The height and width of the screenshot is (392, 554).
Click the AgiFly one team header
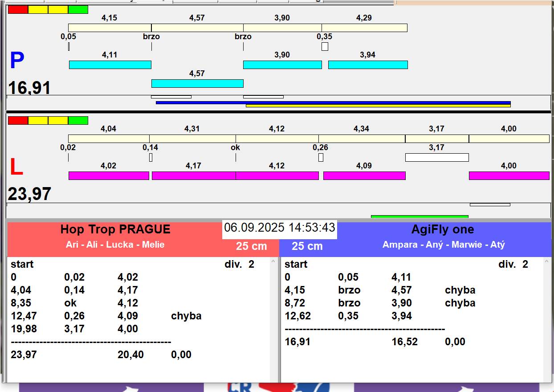(443, 229)
